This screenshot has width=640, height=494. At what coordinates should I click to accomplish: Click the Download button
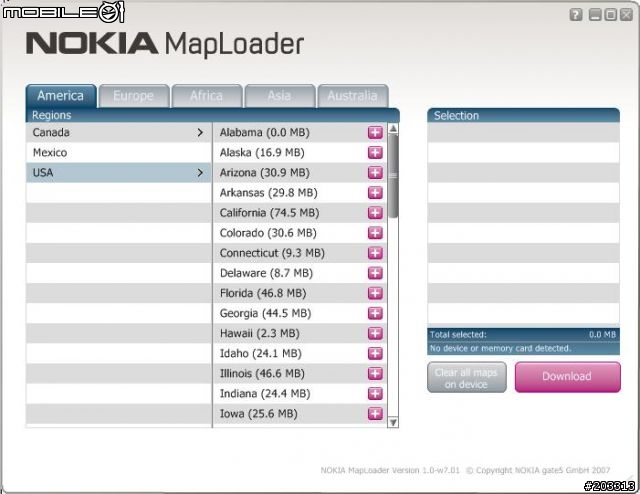tap(567, 376)
